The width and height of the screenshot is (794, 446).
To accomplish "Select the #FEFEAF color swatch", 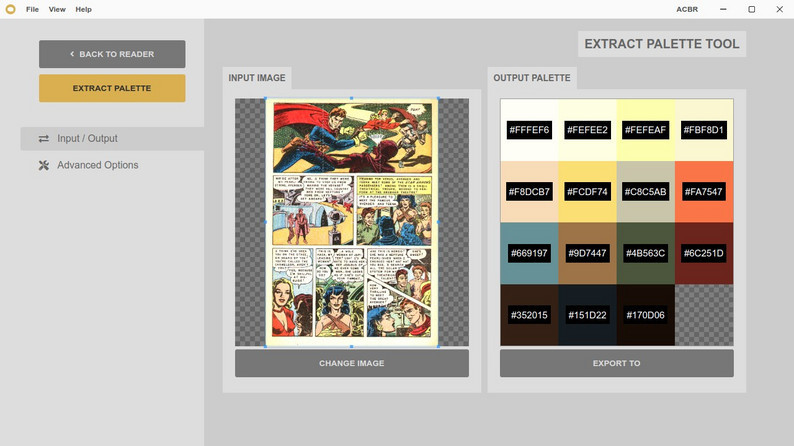I will [646, 130].
